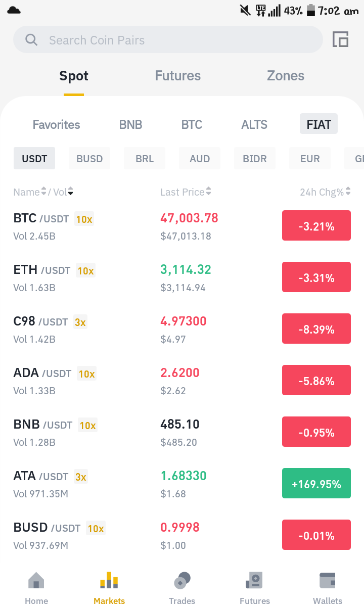Select the USDT quote filter chip
Image resolution: width=364 pixels, height=606 pixels.
(34, 159)
